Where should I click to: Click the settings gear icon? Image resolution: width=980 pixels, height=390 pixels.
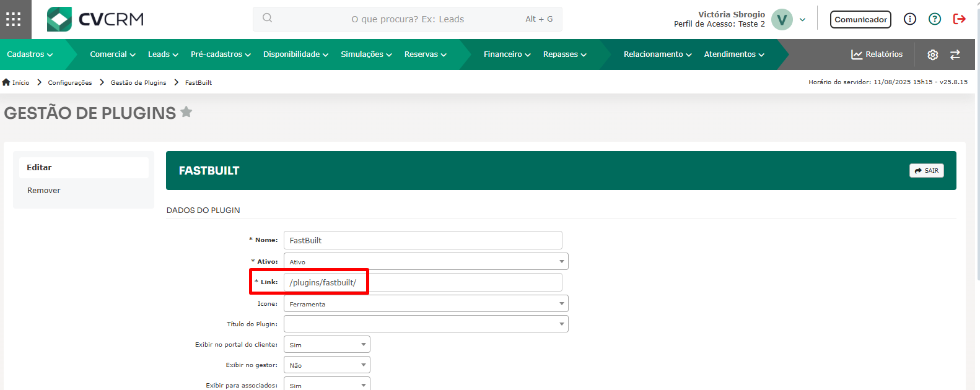coord(933,54)
